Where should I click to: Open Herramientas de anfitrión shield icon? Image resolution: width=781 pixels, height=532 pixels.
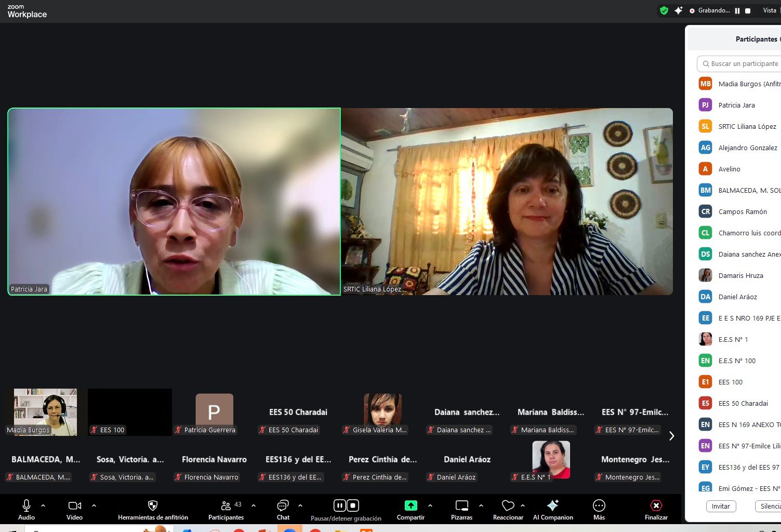pos(153,506)
